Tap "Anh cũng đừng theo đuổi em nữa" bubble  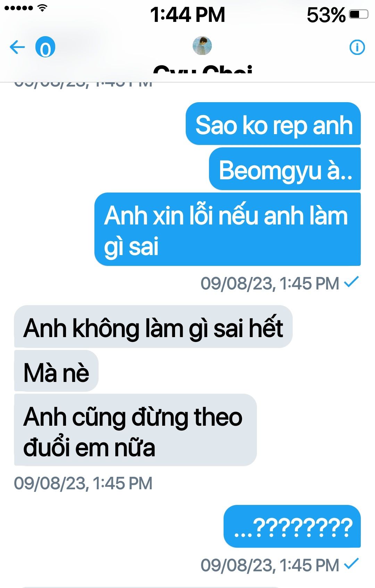[x=135, y=430]
